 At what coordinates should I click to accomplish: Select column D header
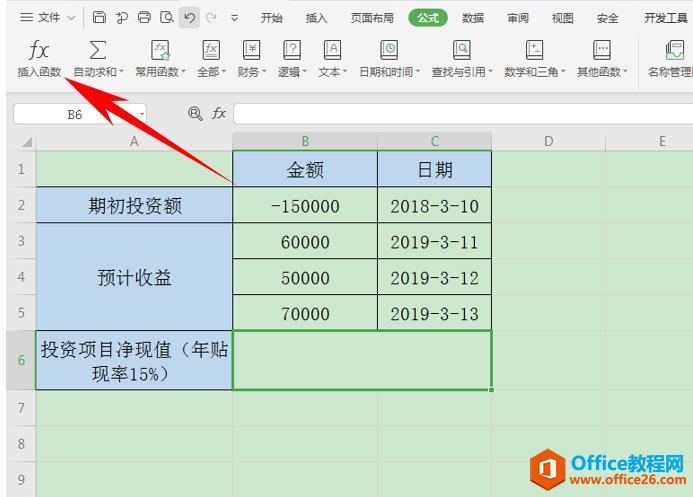pyautogui.click(x=548, y=141)
